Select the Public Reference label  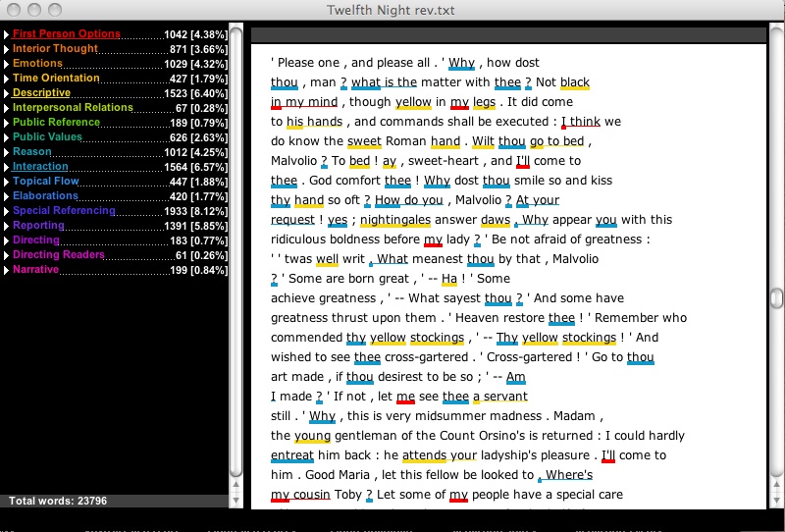click(56, 122)
